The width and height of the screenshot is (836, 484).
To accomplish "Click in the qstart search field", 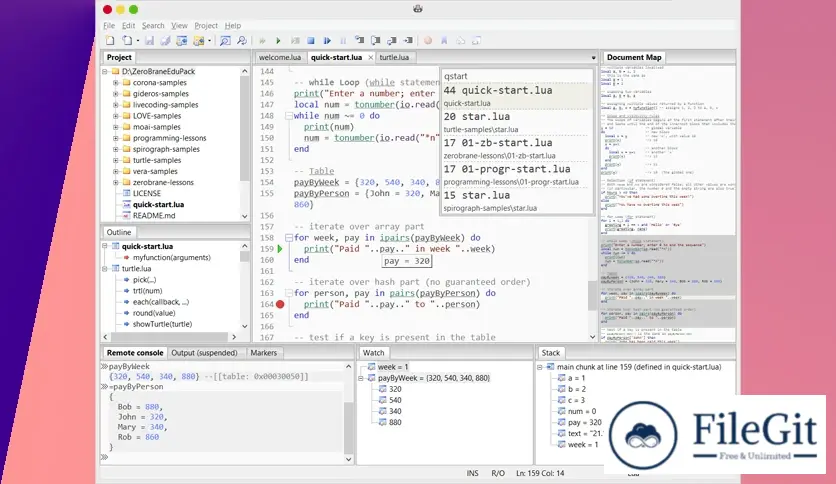I will tap(516, 76).
